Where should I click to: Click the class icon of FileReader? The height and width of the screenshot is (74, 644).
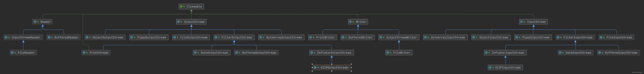[12, 53]
